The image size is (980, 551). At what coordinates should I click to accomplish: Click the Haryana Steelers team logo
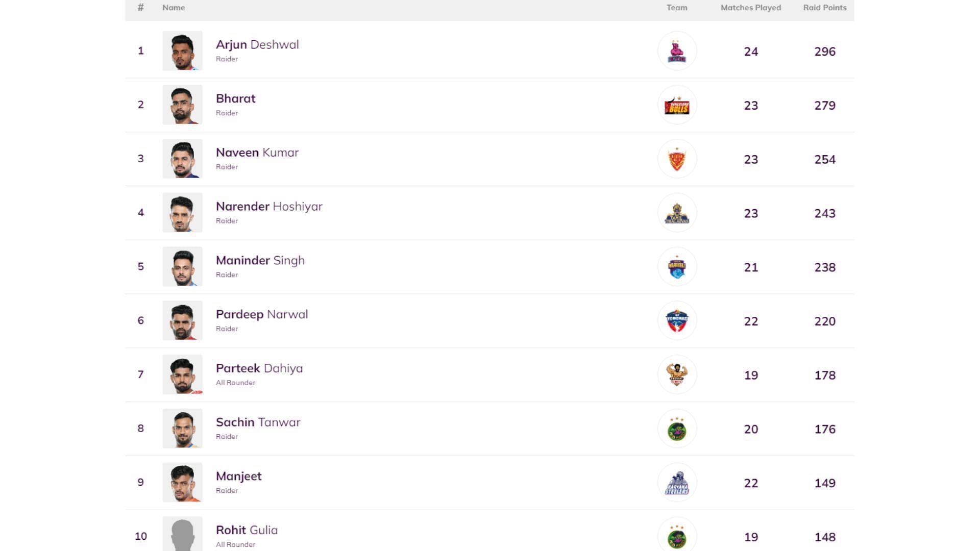tap(677, 483)
